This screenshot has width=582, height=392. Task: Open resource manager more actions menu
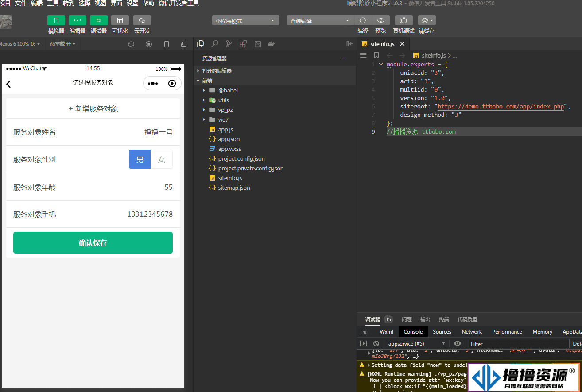[345, 58]
